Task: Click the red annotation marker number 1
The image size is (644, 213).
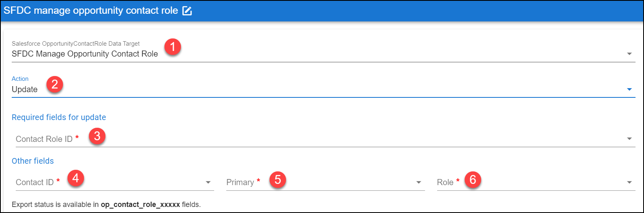Action: click(x=173, y=47)
